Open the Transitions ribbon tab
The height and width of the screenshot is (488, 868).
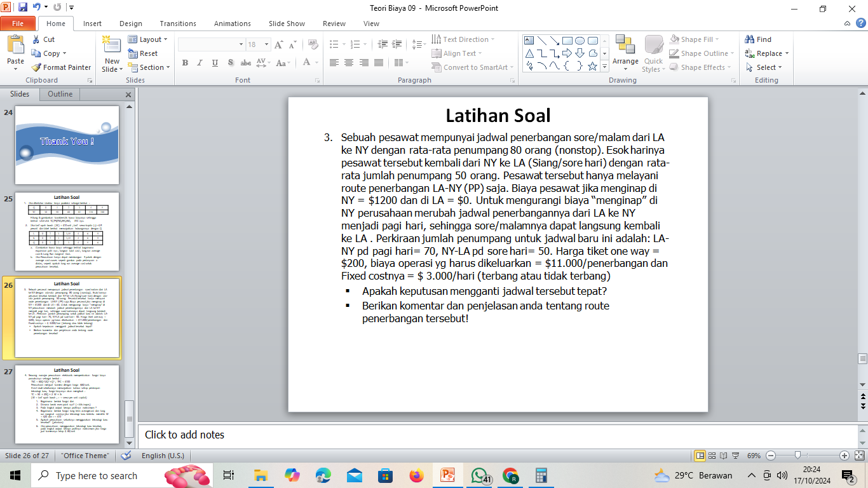coord(178,24)
